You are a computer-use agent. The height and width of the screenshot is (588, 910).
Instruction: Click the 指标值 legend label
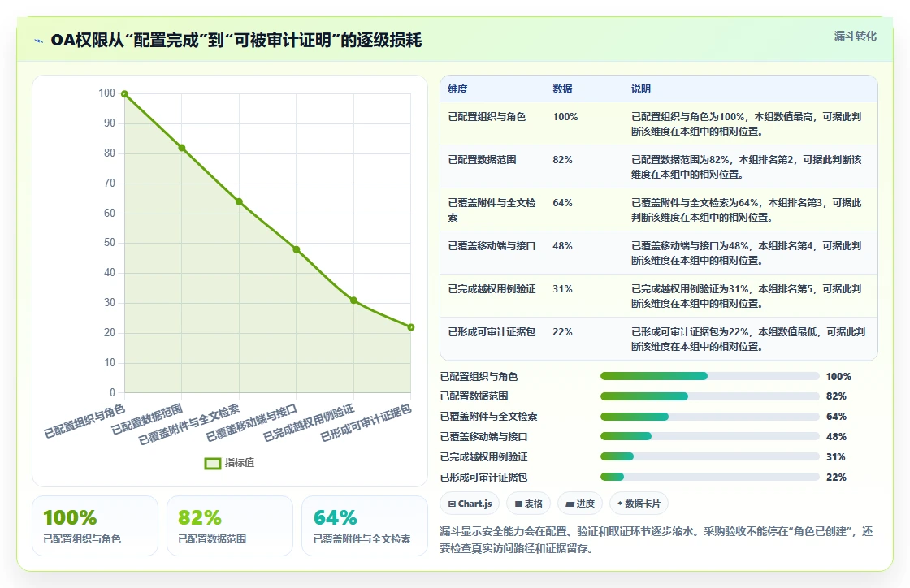point(240,463)
